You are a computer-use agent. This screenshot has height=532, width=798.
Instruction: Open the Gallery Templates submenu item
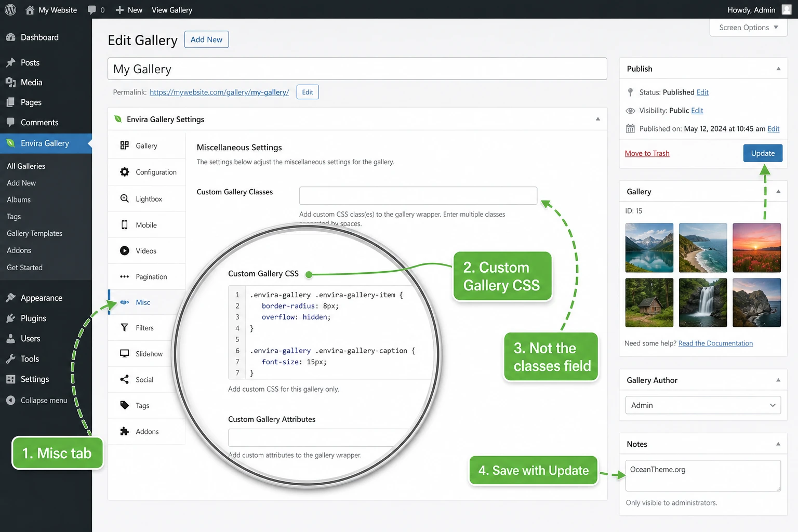35,233
